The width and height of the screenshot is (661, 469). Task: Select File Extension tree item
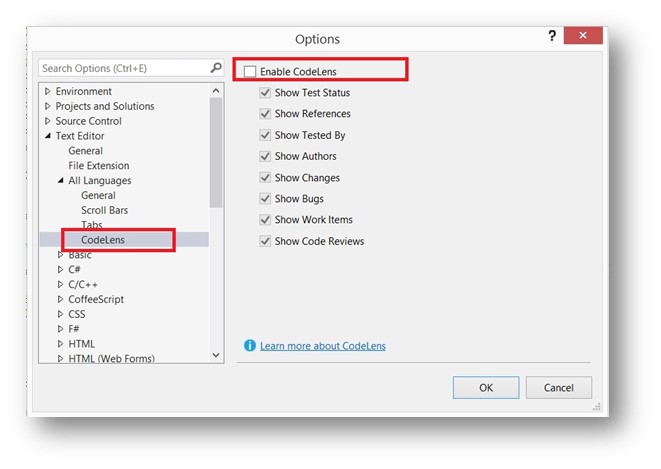pyautogui.click(x=99, y=166)
